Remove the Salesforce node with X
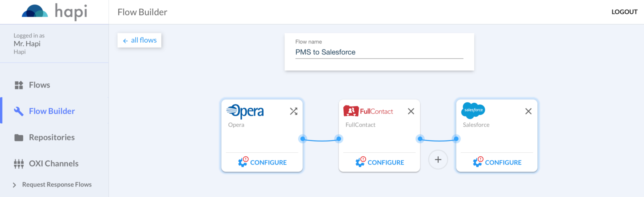644x197 pixels. tap(528, 111)
